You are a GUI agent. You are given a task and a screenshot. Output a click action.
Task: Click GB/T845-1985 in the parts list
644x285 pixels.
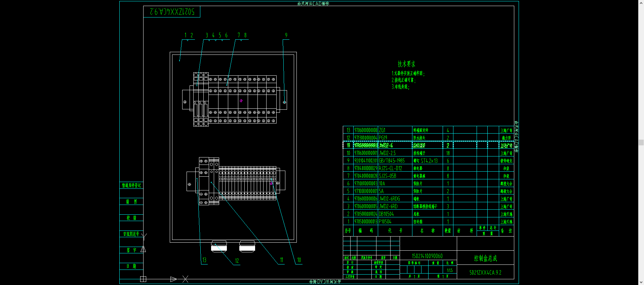[x=392, y=161]
